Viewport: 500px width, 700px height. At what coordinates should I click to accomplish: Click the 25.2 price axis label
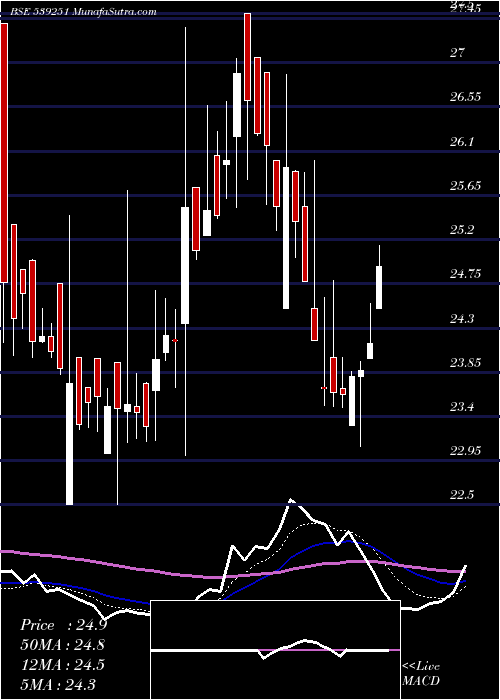click(x=462, y=230)
